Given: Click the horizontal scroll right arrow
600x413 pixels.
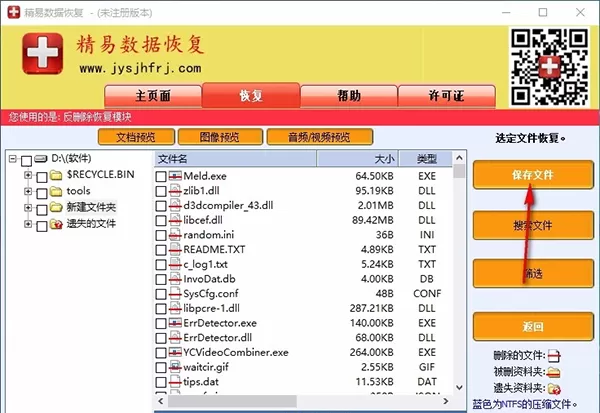Looking at the screenshot, I should coord(445,401).
